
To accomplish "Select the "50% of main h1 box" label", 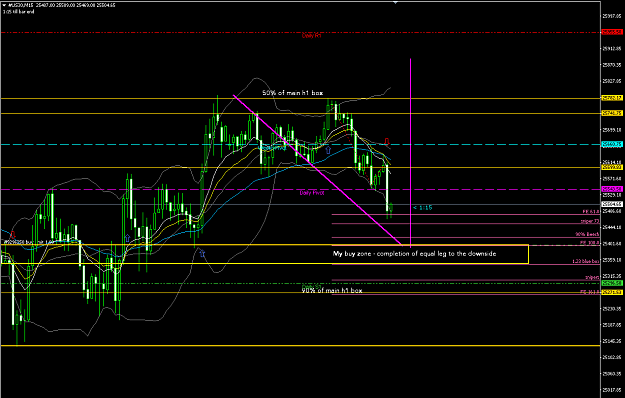I will coord(293,93).
